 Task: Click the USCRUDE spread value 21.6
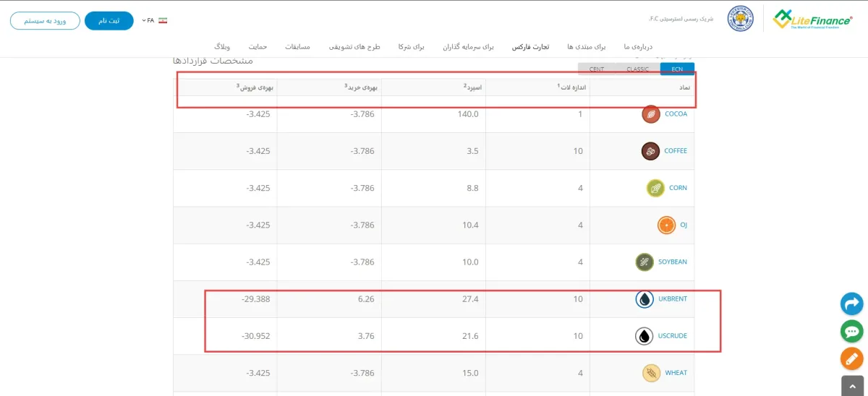[x=470, y=336]
